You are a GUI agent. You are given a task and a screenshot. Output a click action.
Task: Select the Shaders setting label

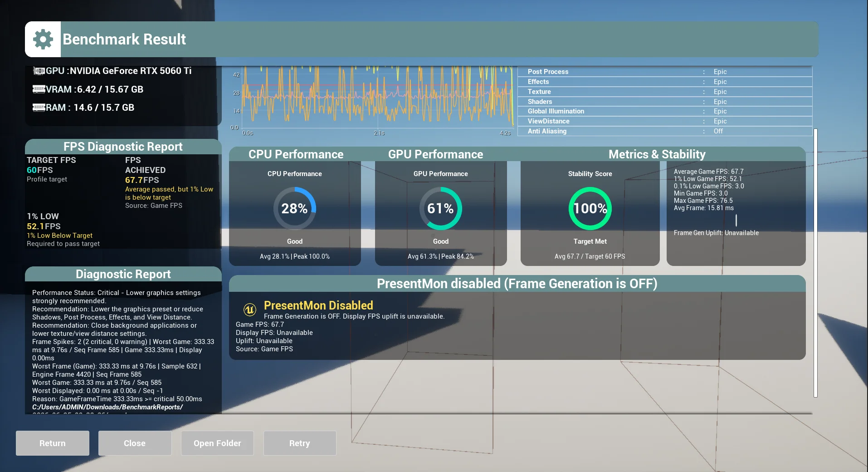540,102
